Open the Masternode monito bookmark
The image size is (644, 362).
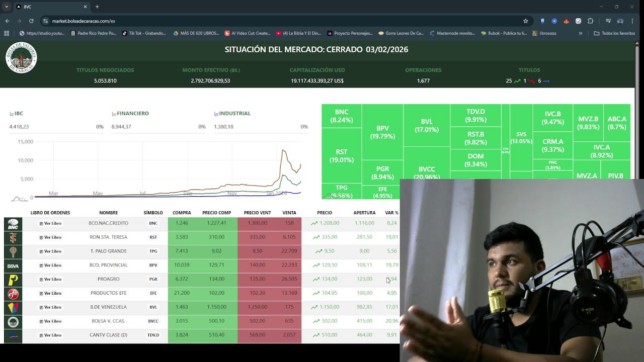pos(452,33)
